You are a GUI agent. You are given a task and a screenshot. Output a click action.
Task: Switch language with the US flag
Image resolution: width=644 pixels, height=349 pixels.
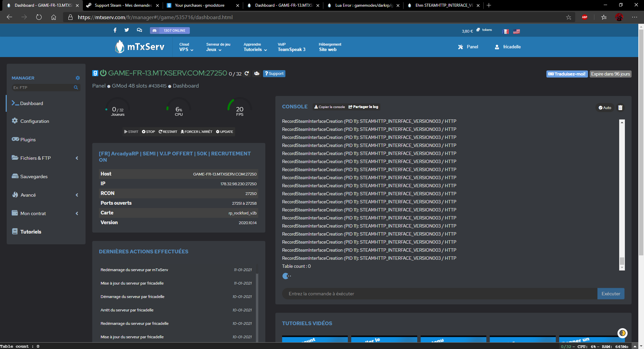click(517, 32)
